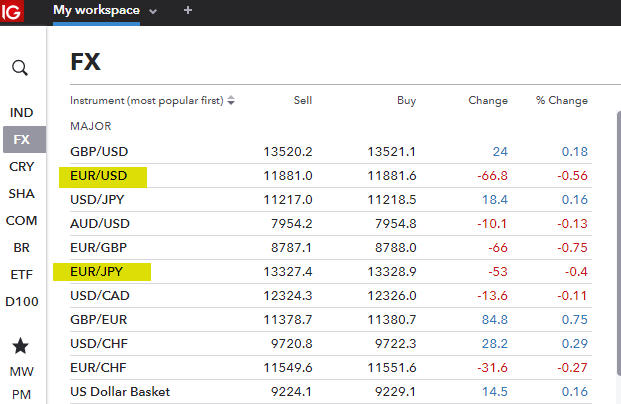Open the EUR/JPY instrument
This screenshot has width=621, height=404.
(96, 272)
